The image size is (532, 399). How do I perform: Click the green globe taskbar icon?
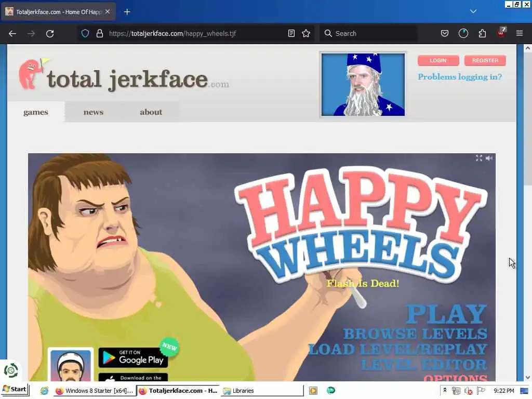[x=331, y=391]
